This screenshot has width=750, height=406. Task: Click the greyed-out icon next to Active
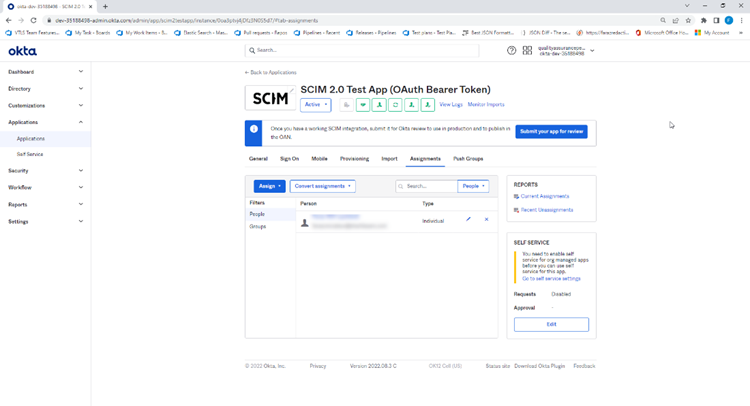346,105
